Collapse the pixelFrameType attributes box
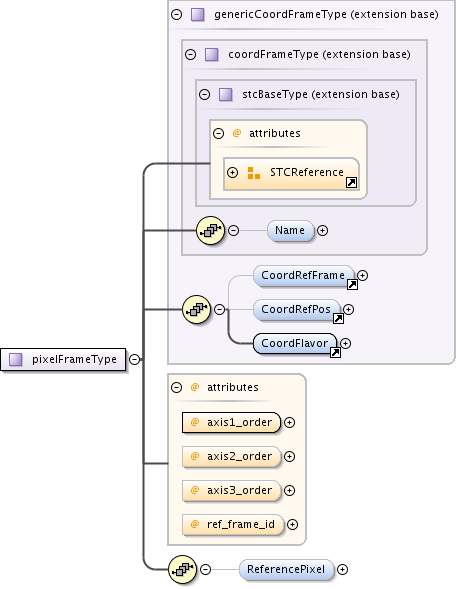The image size is (457, 589). (x=176, y=387)
